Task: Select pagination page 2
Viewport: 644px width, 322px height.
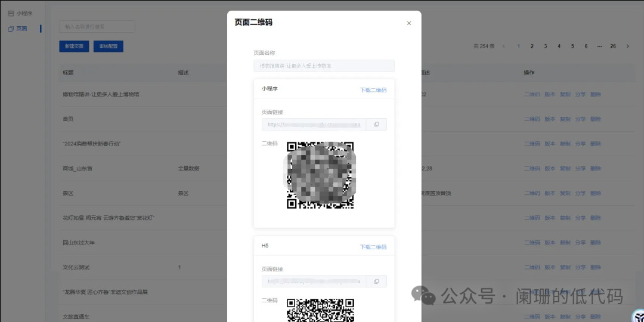Action: point(532,46)
